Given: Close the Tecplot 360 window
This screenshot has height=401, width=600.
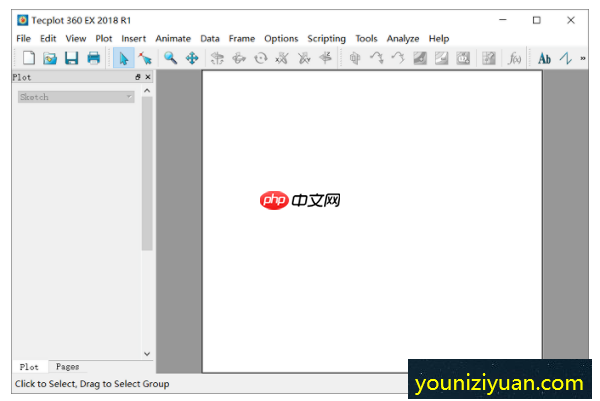Looking at the screenshot, I should 571,20.
